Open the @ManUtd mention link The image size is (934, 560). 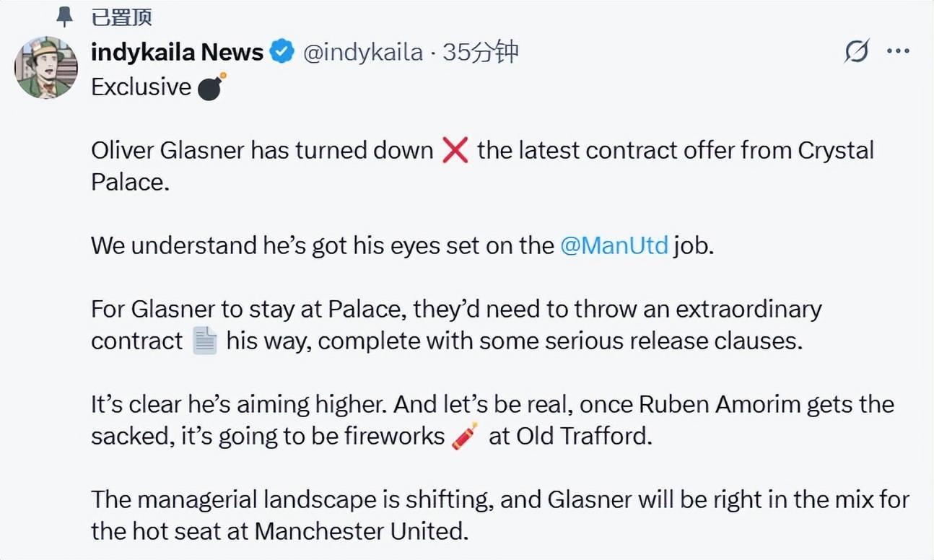(614, 245)
